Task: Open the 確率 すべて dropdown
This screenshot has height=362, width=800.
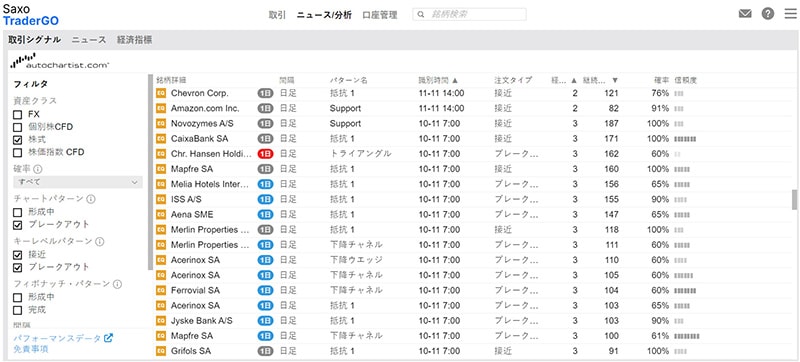Action: [x=78, y=182]
